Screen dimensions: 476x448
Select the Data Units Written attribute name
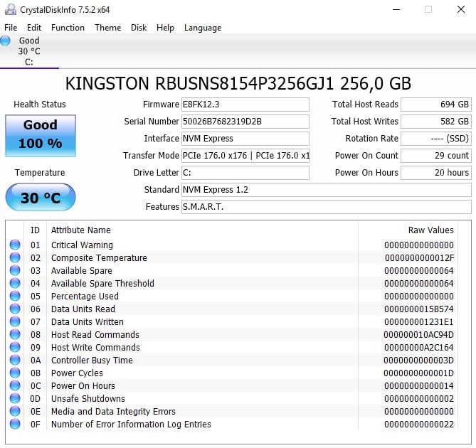click(87, 321)
